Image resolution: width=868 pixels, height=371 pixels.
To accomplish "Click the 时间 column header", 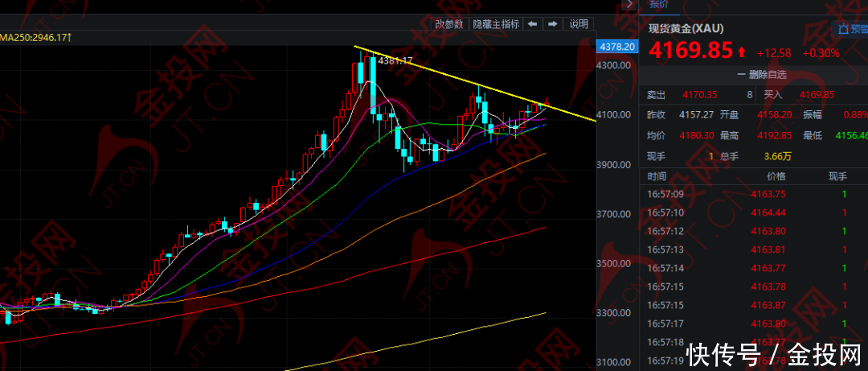I will [657, 176].
